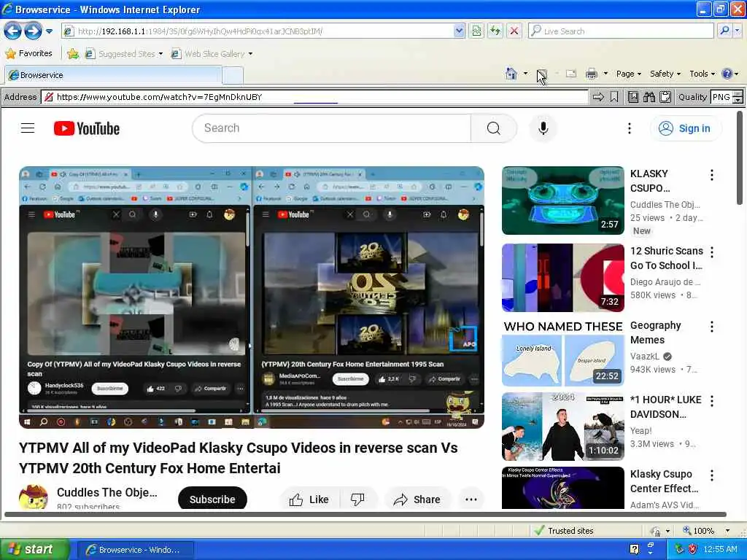Click the Sign in button
Image resolution: width=747 pixels, height=560 pixels.
(686, 128)
